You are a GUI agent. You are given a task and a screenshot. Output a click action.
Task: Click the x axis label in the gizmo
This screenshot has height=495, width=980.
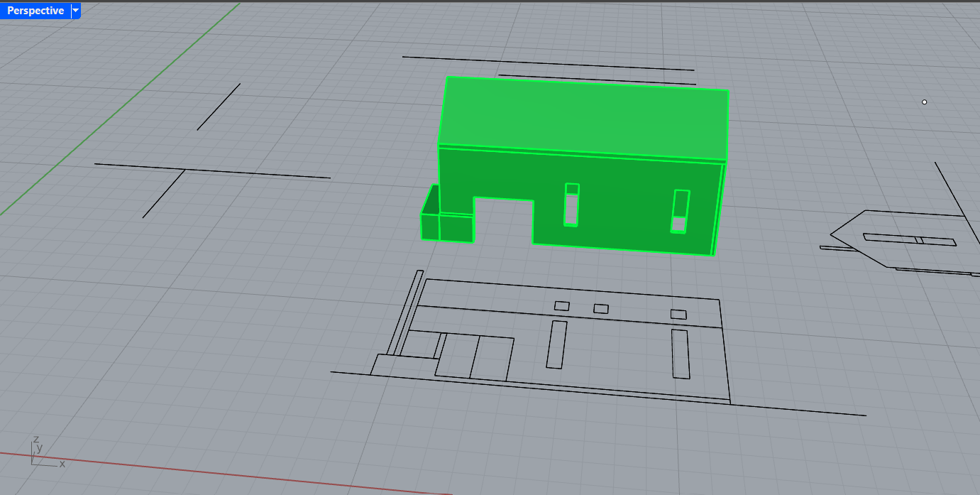[61, 464]
